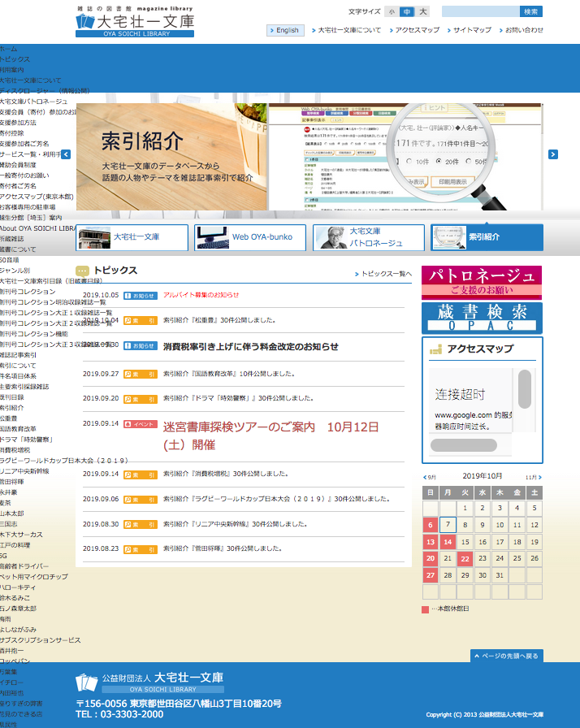Open 賛助会員制度 in left navigation

click(18, 165)
